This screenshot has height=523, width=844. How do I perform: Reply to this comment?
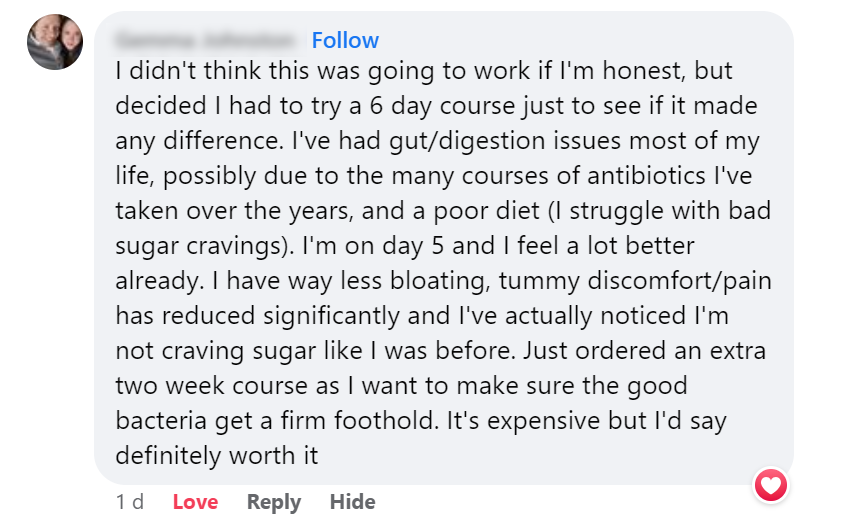[x=274, y=502]
